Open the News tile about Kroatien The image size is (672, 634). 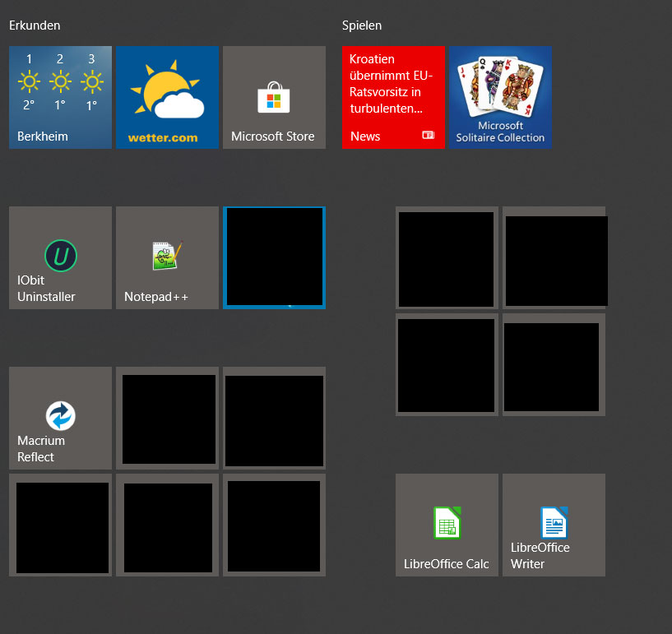point(393,97)
